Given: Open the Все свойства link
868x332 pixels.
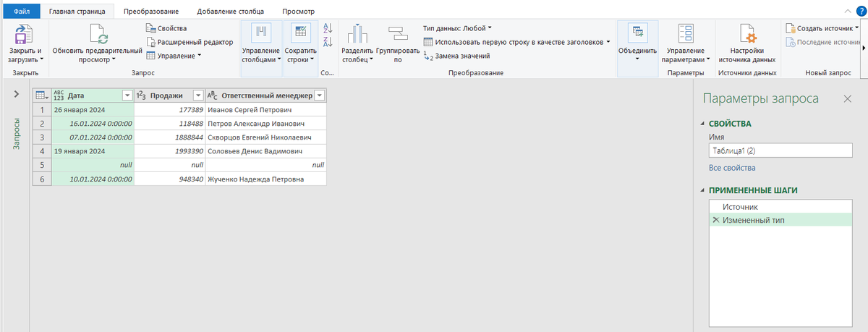Looking at the screenshot, I should pos(732,168).
